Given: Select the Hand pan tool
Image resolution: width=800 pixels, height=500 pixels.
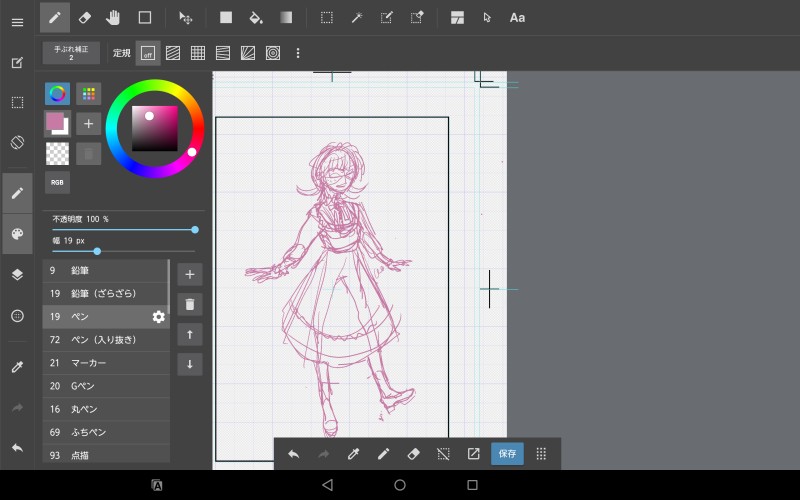Looking at the screenshot, I should click(114, 17).
